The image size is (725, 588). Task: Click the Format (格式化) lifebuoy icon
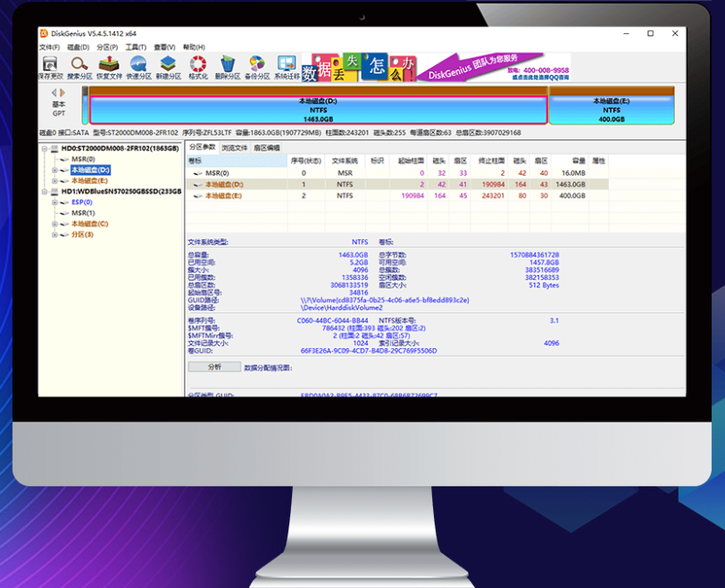198,68
